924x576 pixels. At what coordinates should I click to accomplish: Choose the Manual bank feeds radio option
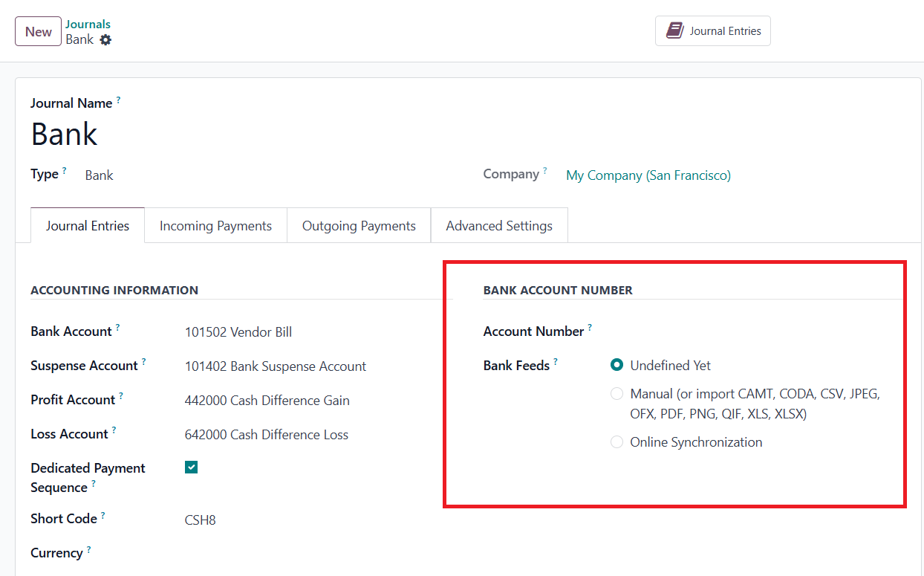(616, 394)
